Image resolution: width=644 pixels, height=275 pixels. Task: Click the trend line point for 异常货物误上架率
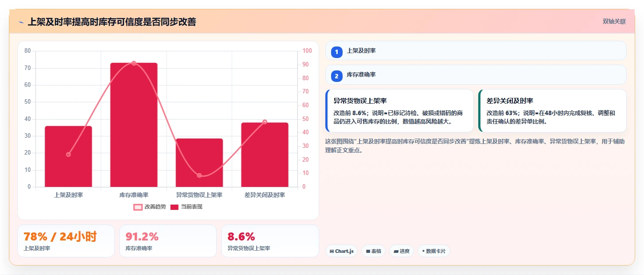pos(199,175)
